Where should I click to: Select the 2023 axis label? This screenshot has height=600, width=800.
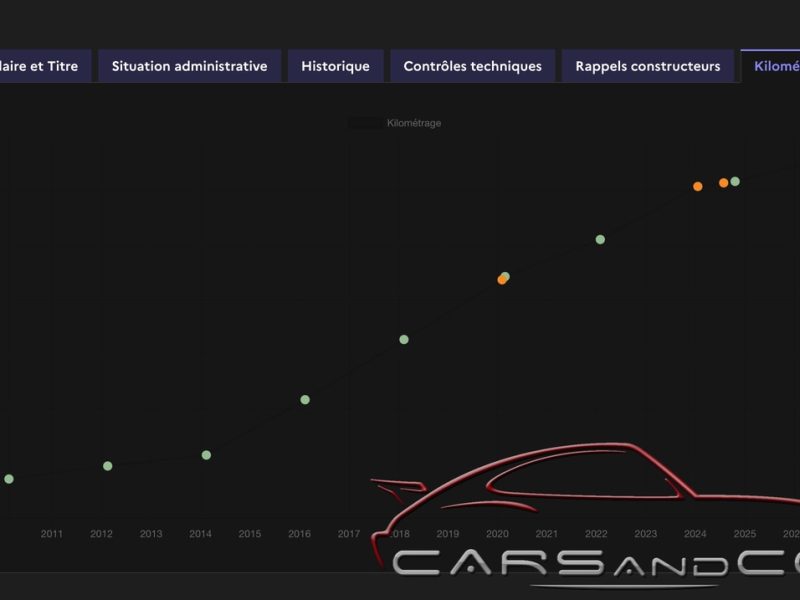pyautogui.click(x=645, y=534)
